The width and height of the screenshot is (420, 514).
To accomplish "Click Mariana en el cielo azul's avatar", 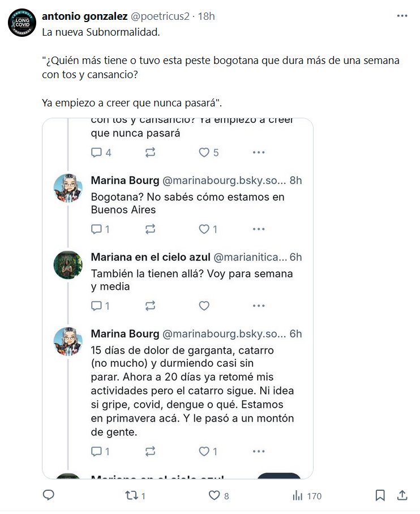I will tap(68, 264).
